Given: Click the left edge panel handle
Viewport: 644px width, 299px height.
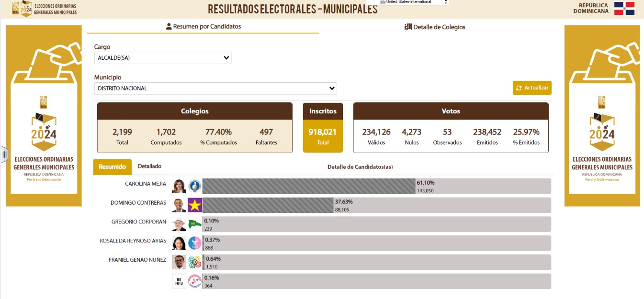Looking at the screenshot, I should coord(4,154).
